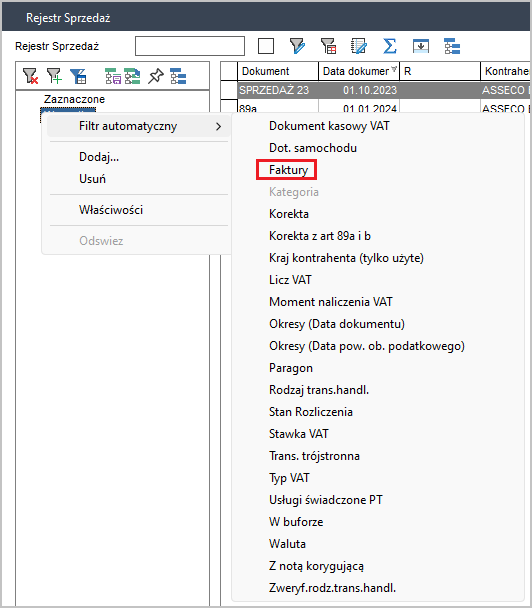This screenshot has height=608, width=532.
Task: Toggle the empty checkbox next to search field
Action: (x=266, y=46)
